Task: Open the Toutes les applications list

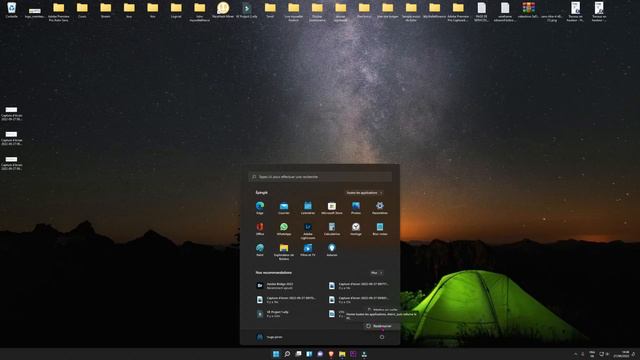Action: click(364, 193)
